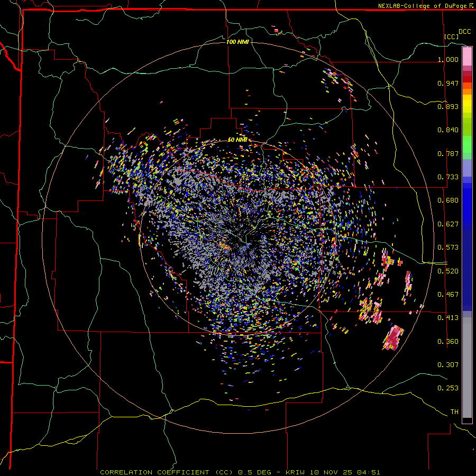Click the 0.307 color scale value

(448, 364)
